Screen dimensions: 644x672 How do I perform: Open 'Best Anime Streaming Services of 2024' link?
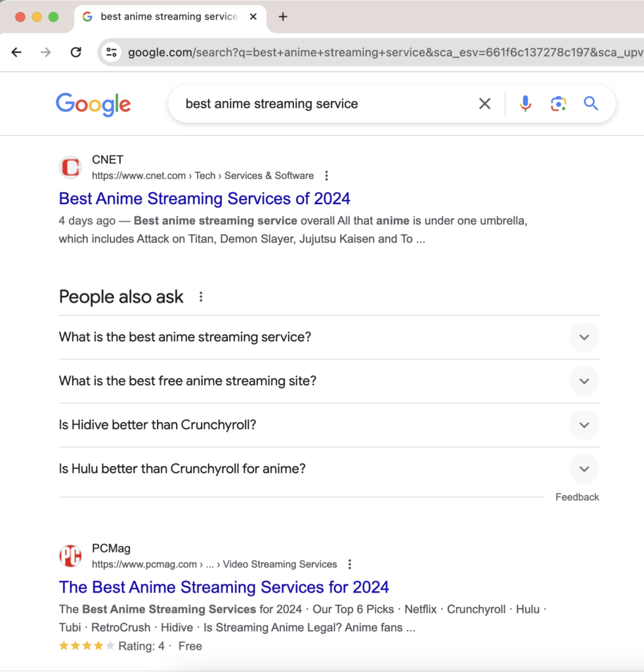204,198
